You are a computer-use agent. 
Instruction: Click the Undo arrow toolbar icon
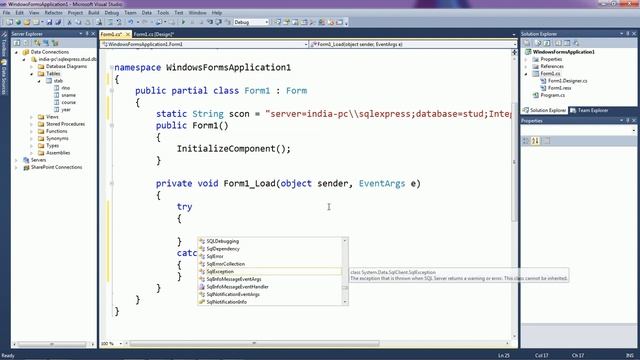click(x=131, y=22)
